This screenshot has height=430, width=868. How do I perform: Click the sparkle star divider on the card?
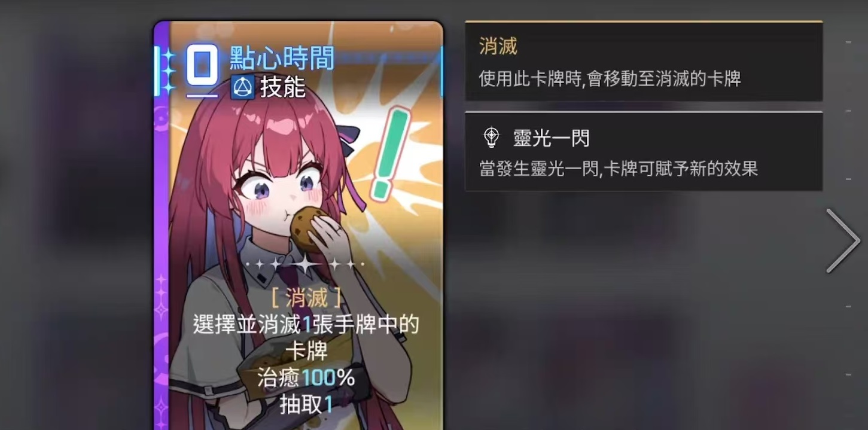pos(306,264)
